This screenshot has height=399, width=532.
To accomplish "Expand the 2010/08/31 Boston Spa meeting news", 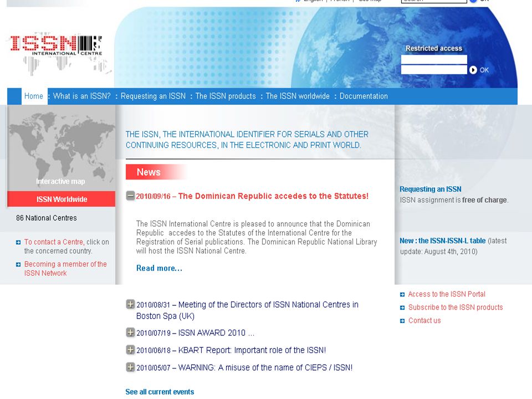I will point(130,304).
